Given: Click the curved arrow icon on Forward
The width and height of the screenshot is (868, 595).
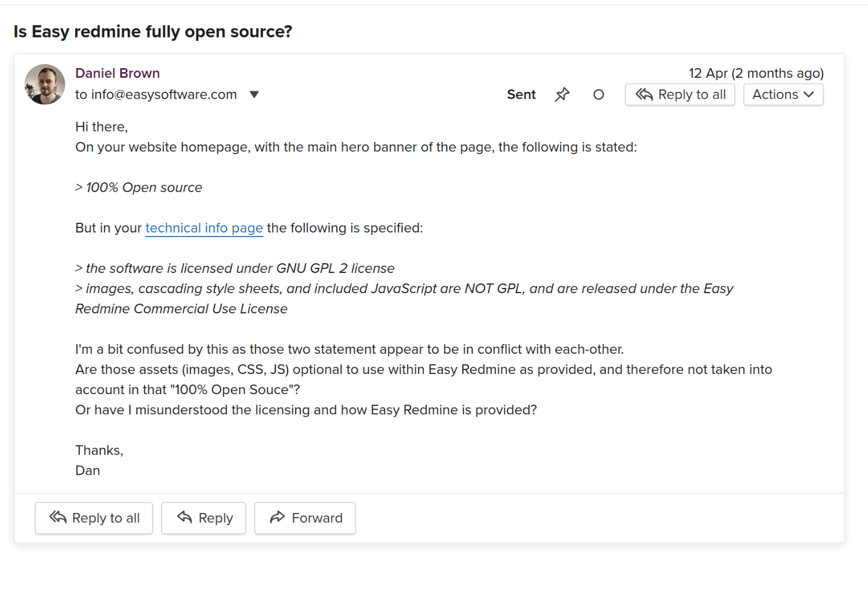Looking at the screenshot, I should click(x=277, y=517).
